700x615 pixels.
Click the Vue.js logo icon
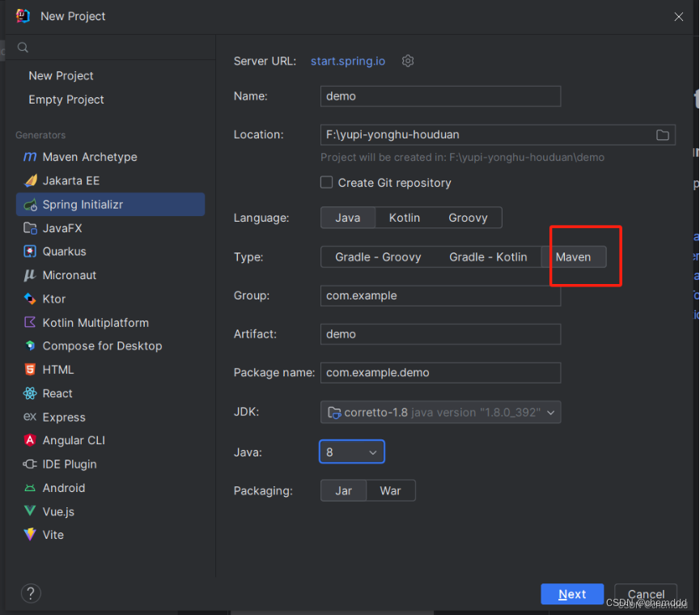(30, 511)
